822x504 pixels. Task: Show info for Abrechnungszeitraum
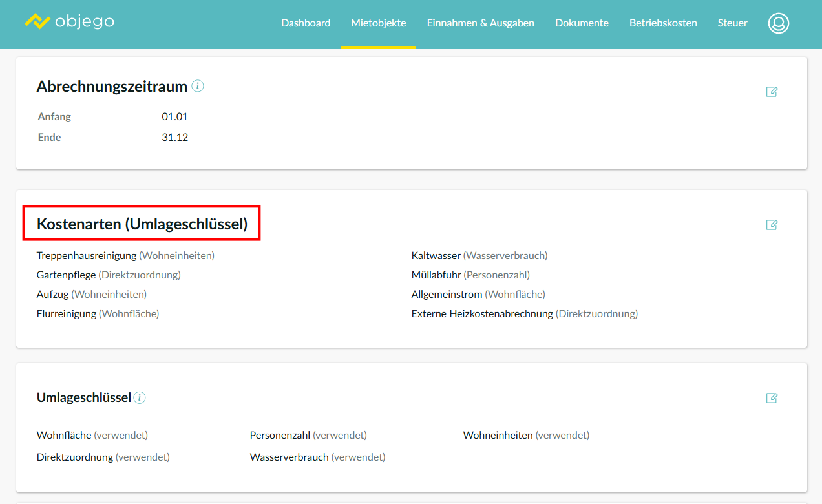point(198,86)
